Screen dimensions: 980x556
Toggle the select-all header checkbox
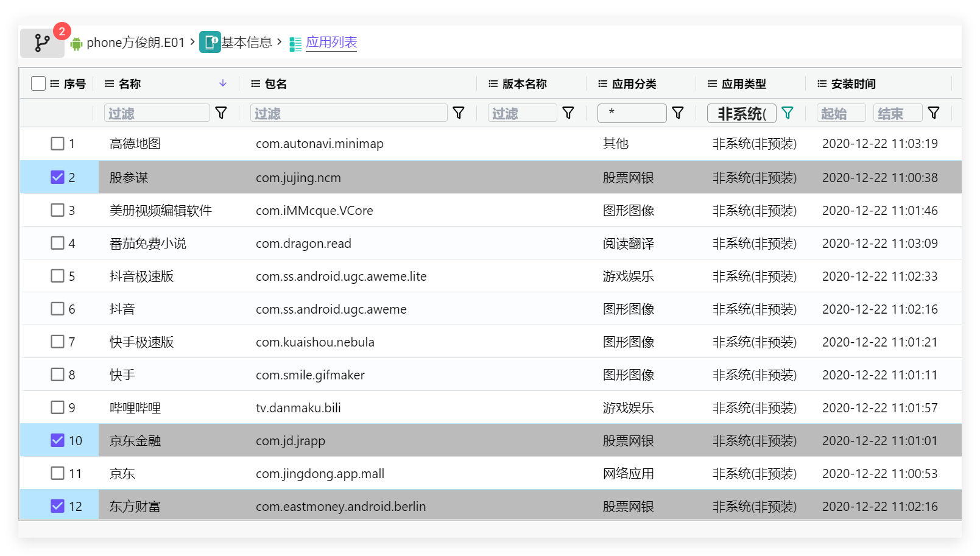click(38, 83)
